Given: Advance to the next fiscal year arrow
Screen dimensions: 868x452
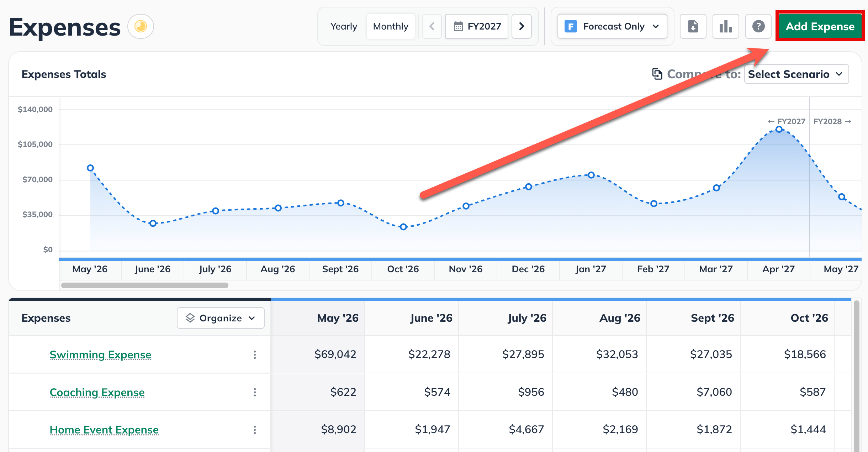Looking at the screenshot, I should [x=522, y=26].
